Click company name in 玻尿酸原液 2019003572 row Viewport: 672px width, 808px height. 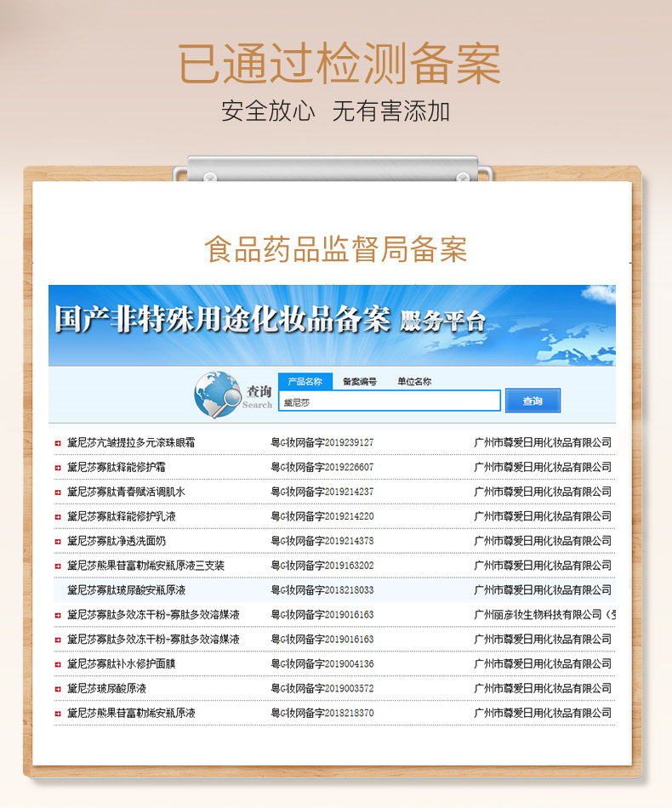(x=543, y=688)
